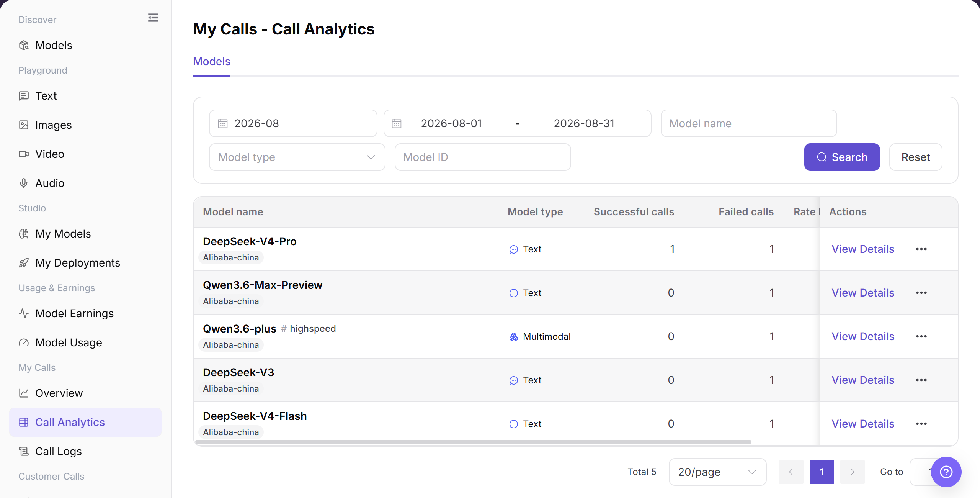Click the Models cube icon in sidebar

point(24,45)
